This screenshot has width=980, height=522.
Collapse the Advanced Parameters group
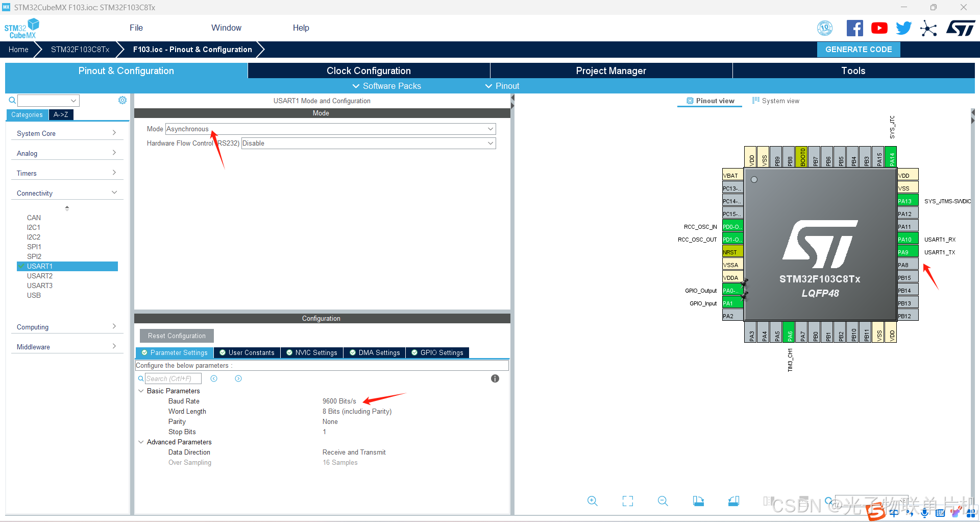point(141,442)
